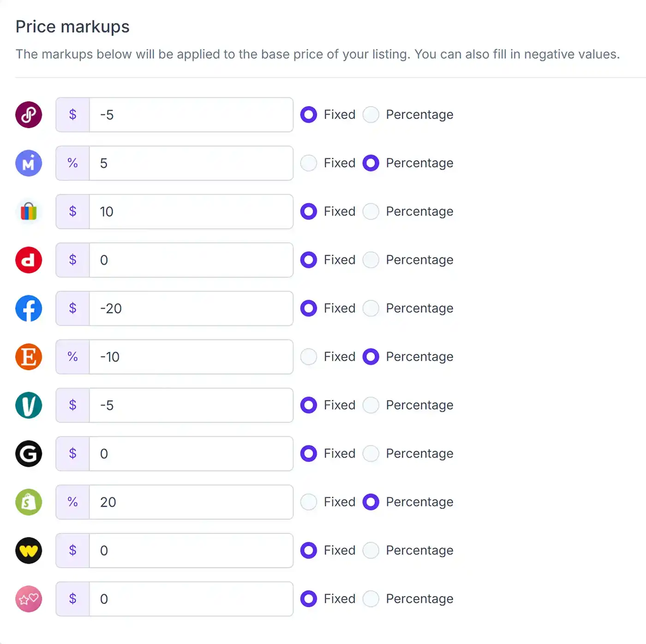Click the Depop marketplace icon
The image size is (646, 644).
coord(28,260)
